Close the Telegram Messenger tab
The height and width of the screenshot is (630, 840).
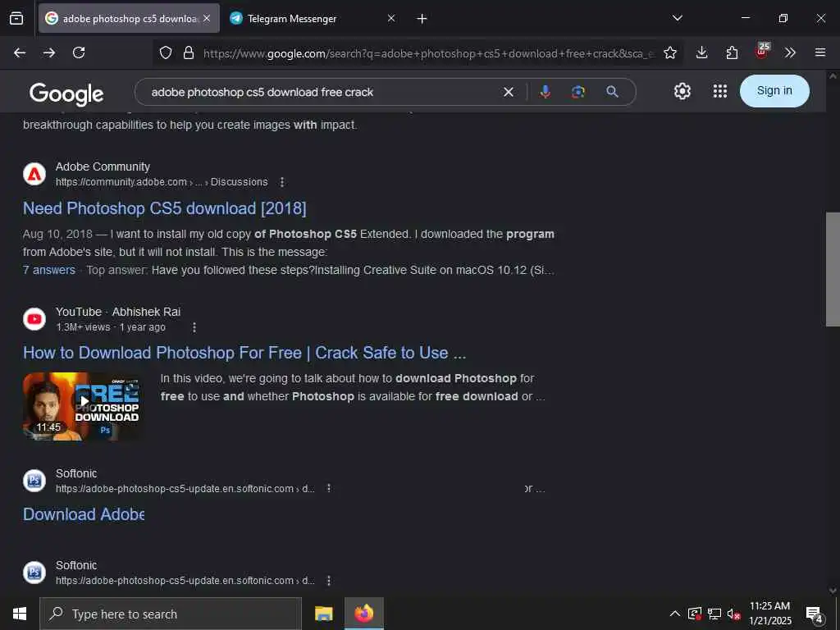(x=391, y=18)
